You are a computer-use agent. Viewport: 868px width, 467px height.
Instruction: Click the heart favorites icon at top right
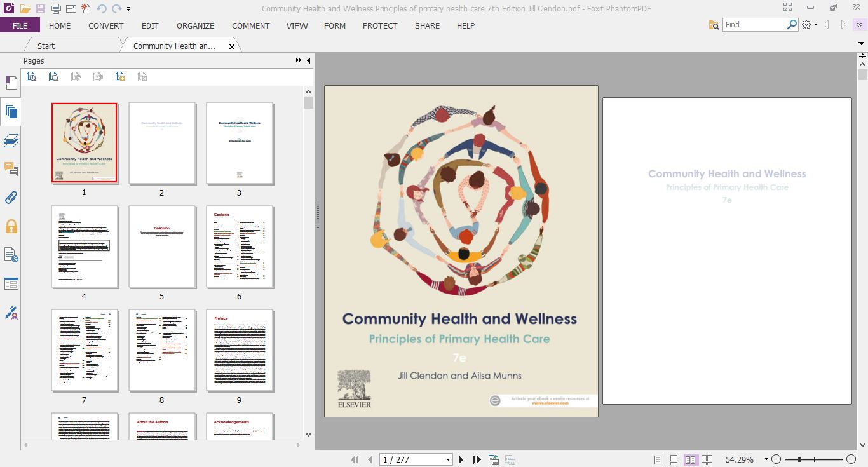(860, 25)
